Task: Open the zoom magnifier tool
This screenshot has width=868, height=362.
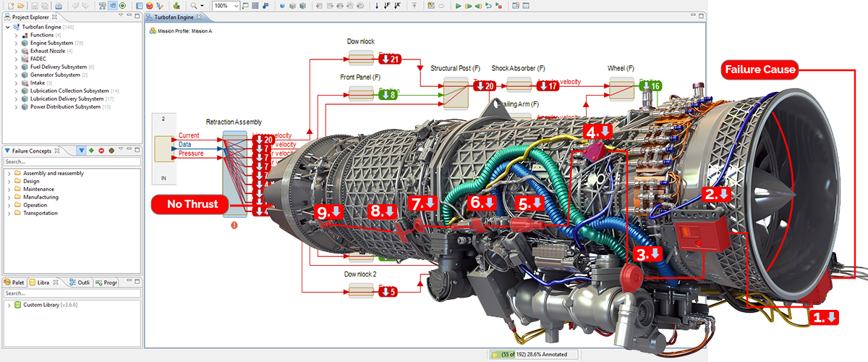Action: [195, 6]
